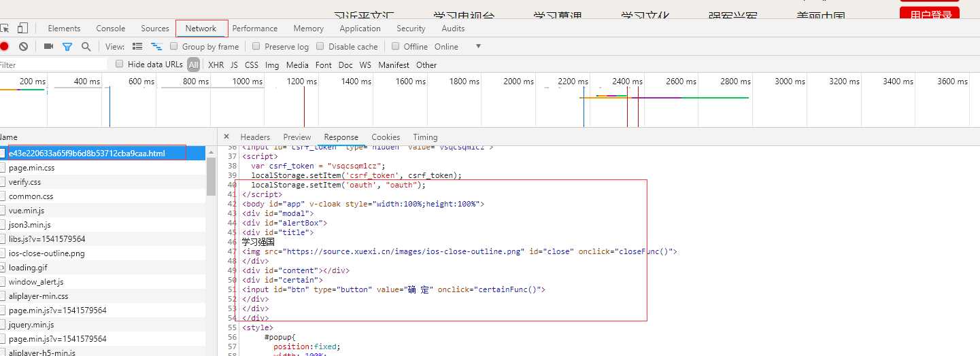The width and height of the screenshot is (980, 356).
Task: Close the request details pane
Action: click(226, 137)
